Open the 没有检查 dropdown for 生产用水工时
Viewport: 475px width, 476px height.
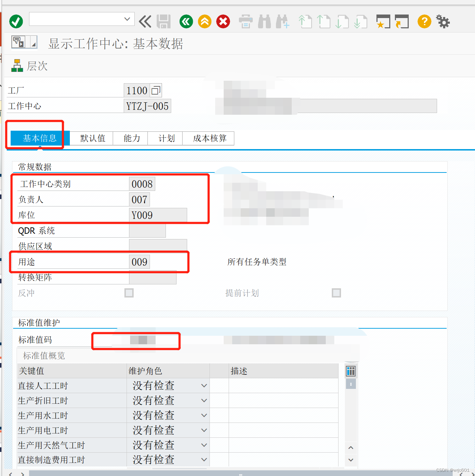pyautogui.click(x=204, y=415)
